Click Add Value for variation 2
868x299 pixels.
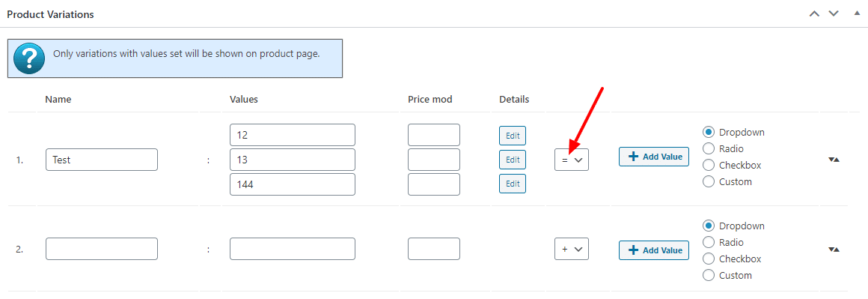[654, 250]
